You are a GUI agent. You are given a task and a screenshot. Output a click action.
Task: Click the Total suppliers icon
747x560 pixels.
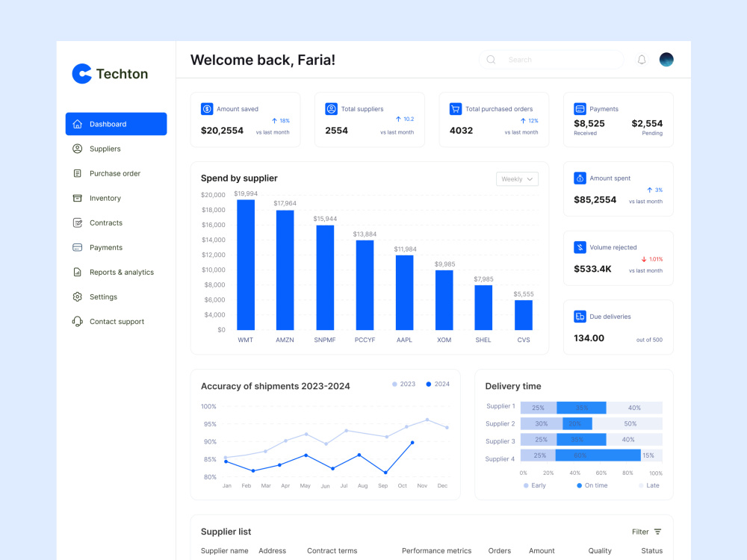click(x=331, y=108)
